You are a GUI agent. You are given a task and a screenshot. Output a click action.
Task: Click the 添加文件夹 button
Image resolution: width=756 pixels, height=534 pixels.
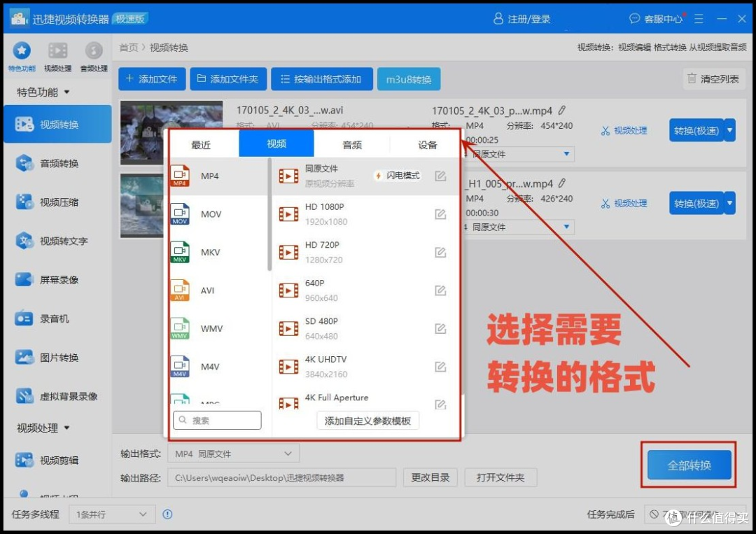coord(228,78)
